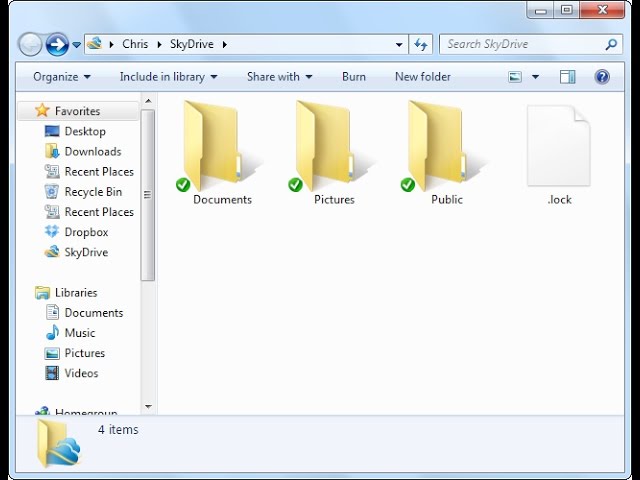The width and height of the screenshot is (640, 480).
Task: Open Include in library dropdown
Action: (x=169, y=77)
